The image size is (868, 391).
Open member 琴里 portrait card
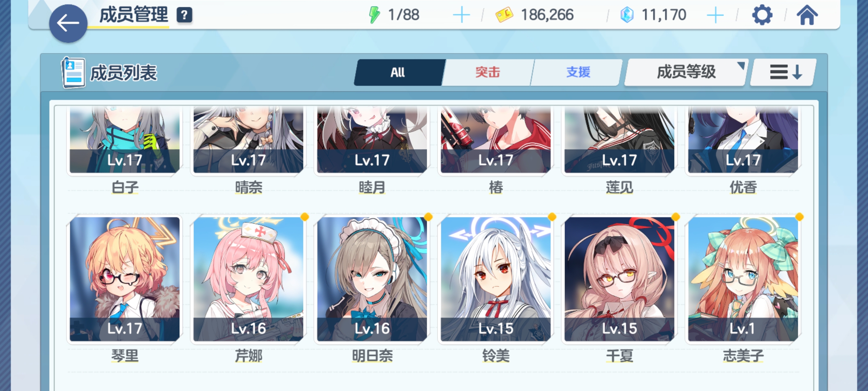click(x=124, y=279)
